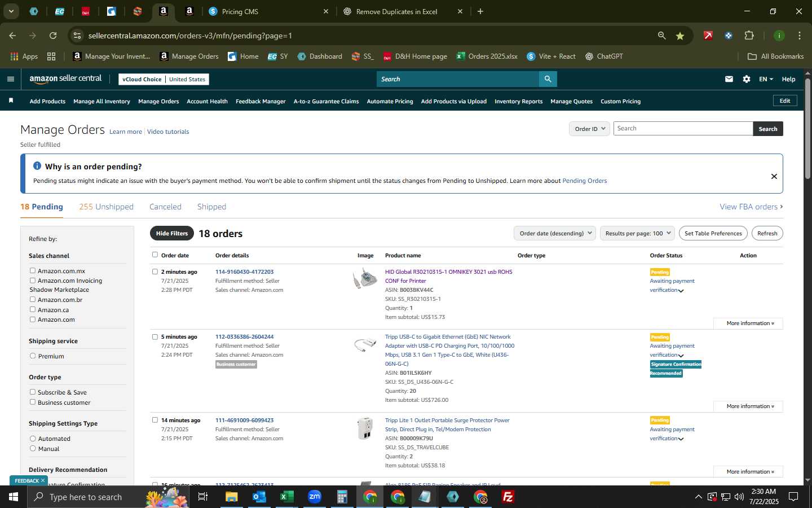Dismiss the pending order info banner
This screenshot has height=508, width=812.
click(774, 176)
